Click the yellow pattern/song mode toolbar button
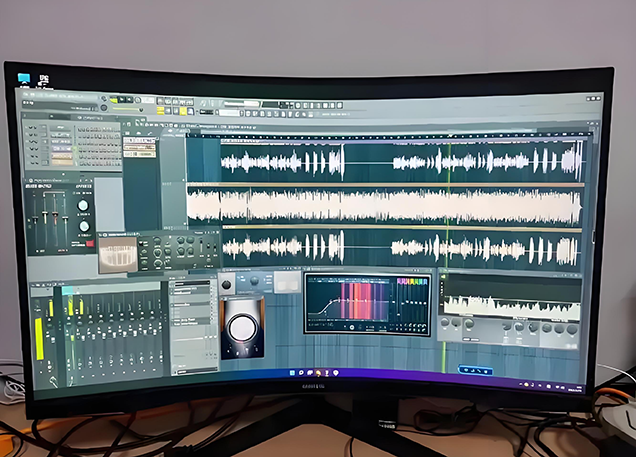Image resolution: width=636 pixels, height=457 pixels. pos(115,100)
